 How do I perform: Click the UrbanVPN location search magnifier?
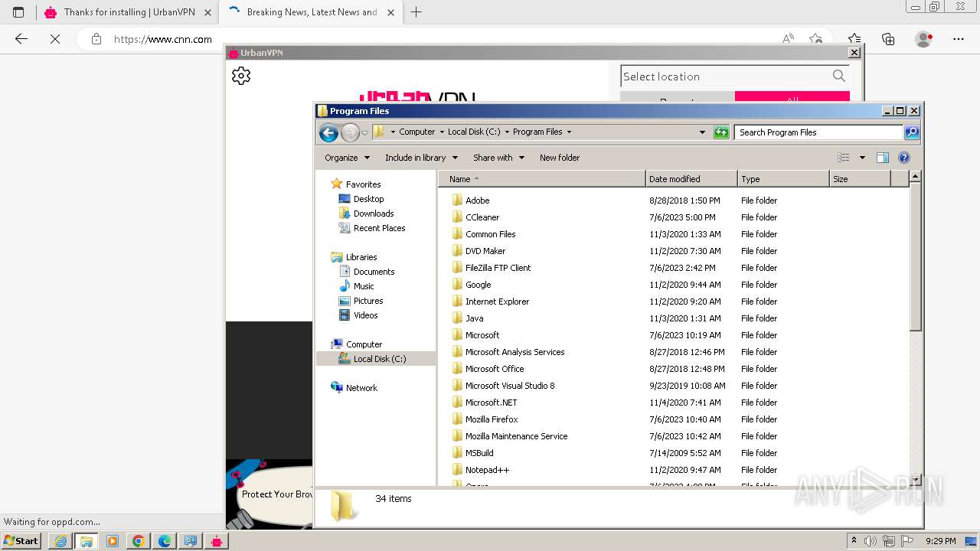click(839, 76)
